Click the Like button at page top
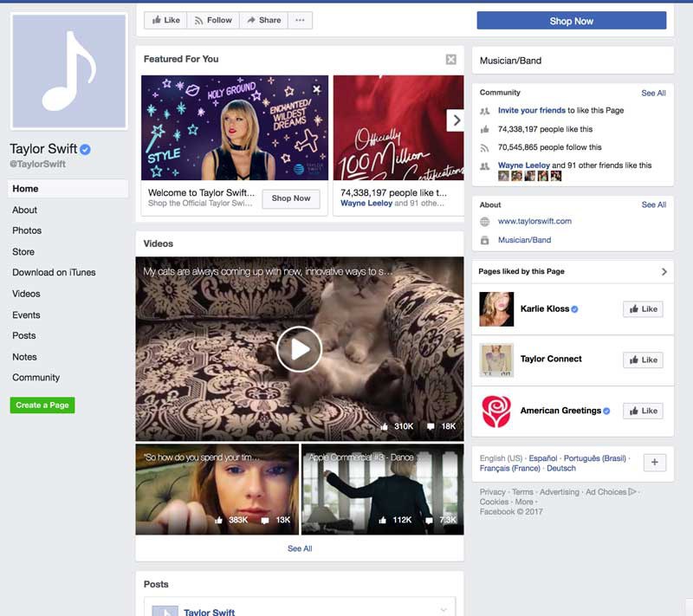 165,20
